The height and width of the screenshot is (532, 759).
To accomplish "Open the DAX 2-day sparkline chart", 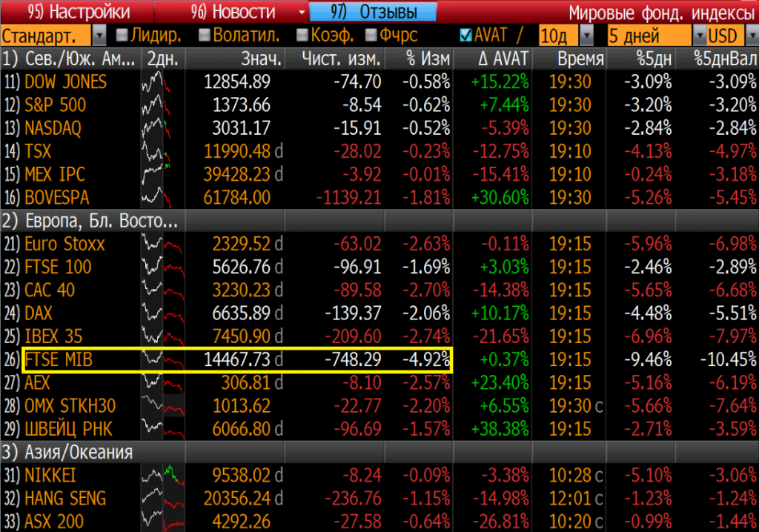I will [x=162, y=313].
